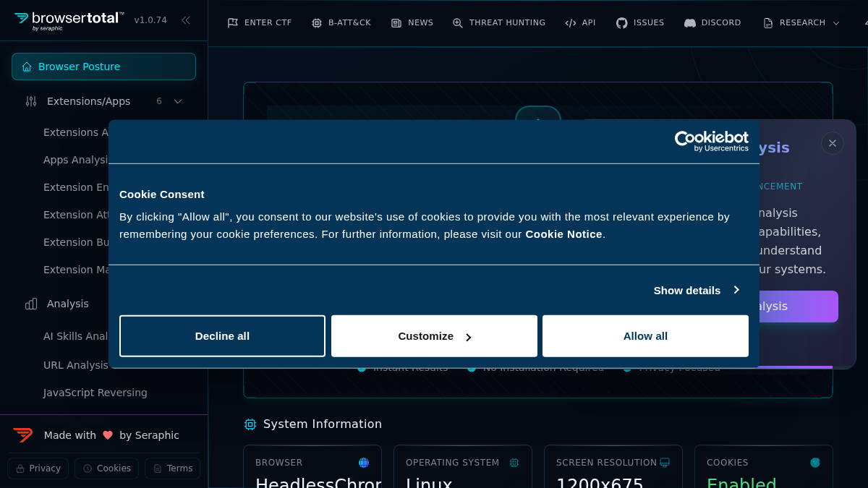
Task: Click the Discord icon
Action: 690,23
